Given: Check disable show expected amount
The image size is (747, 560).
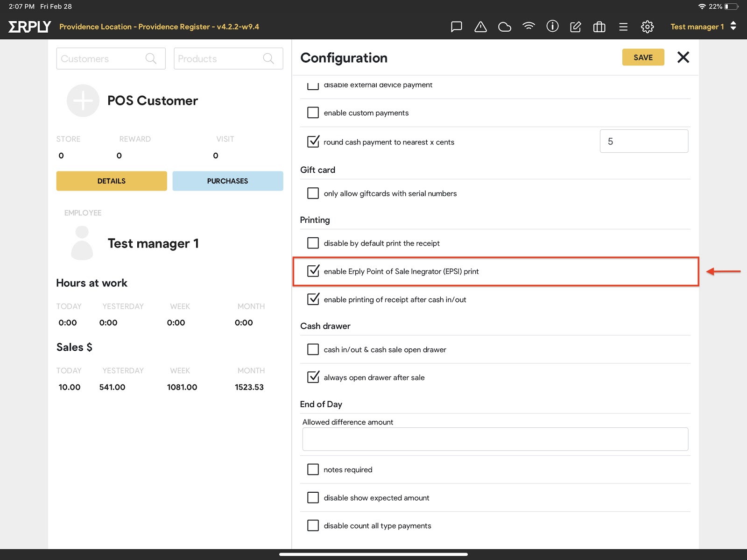Looking at the screenshot, I should tap(313, 497).
